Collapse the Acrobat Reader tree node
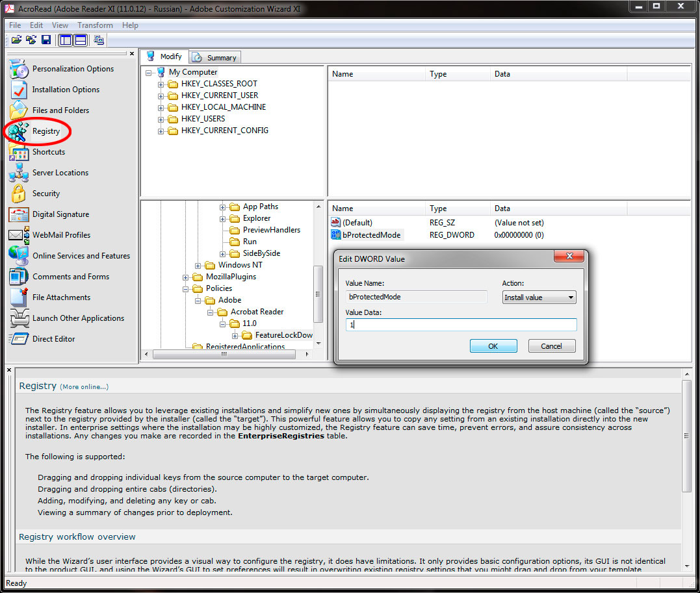The width and height of the screenshot is (700, 593). (211, 312)
